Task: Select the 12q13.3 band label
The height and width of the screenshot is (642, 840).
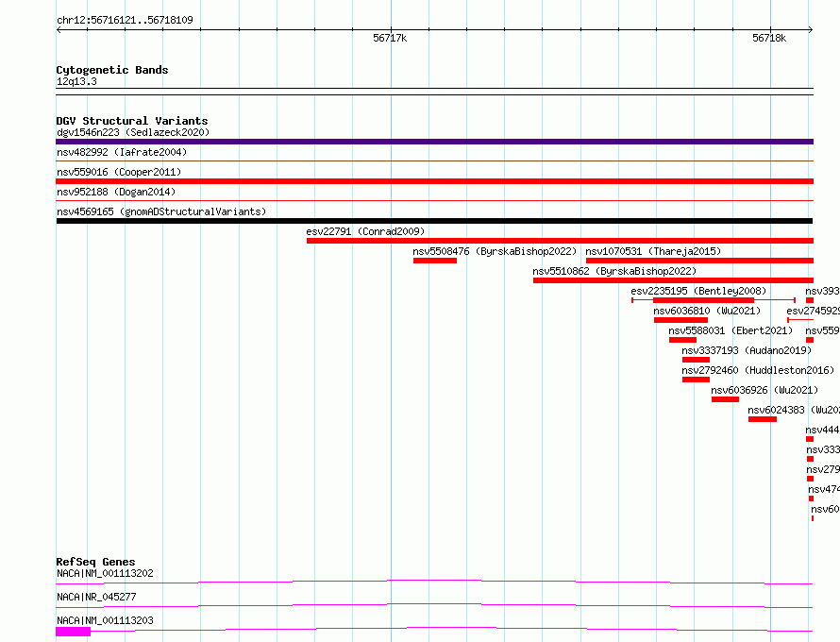Action: point(76,81)
